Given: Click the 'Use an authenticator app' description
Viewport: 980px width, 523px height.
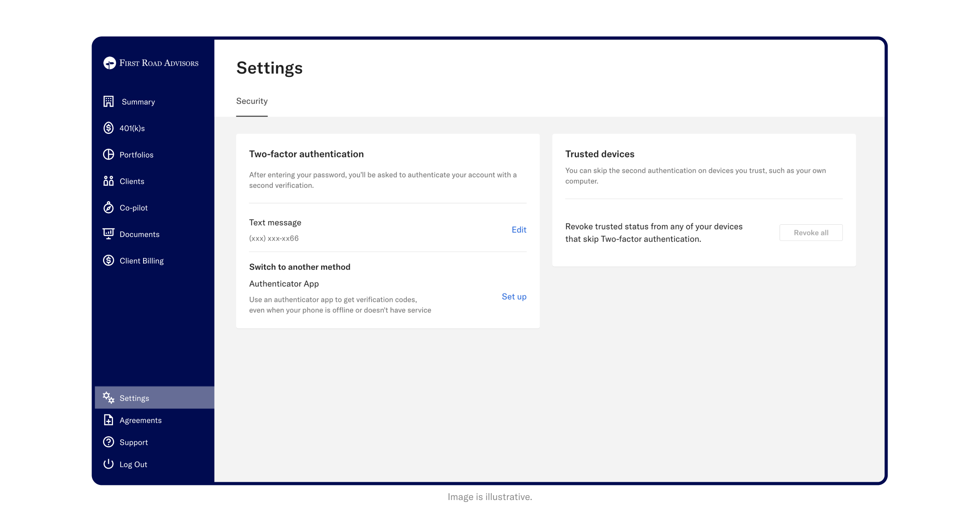Looking at the screenshot, I should coord(340,305).
